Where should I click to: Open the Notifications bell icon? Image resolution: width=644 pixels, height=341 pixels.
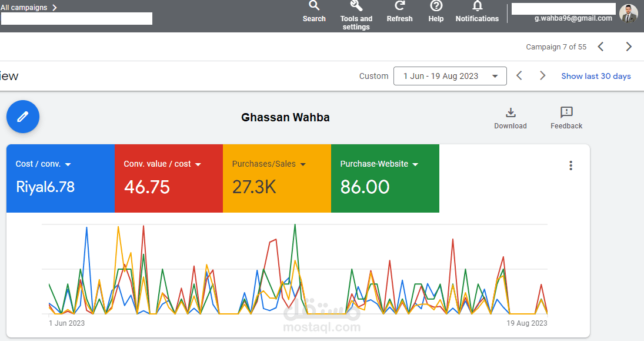[x=477, y=6]
